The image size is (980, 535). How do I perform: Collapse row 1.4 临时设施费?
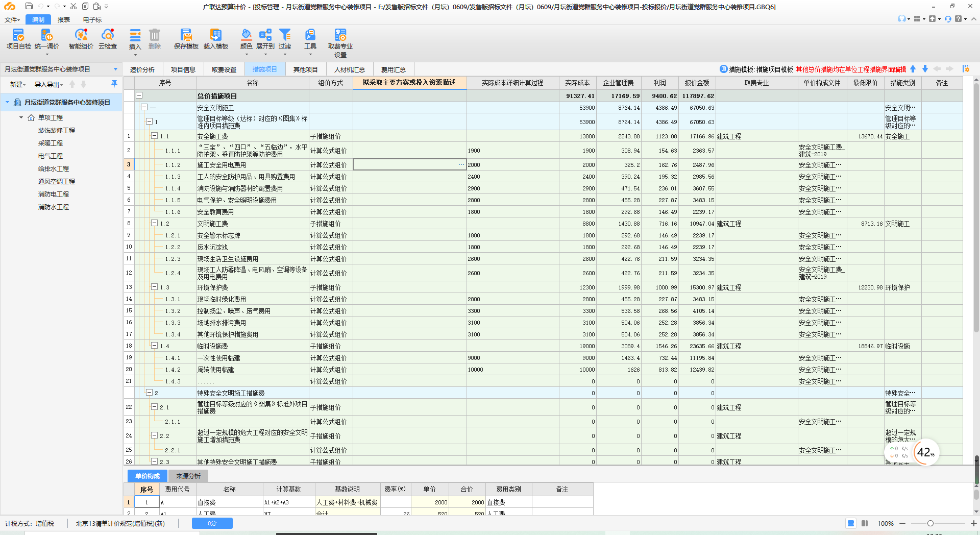[x=154, y=346]
